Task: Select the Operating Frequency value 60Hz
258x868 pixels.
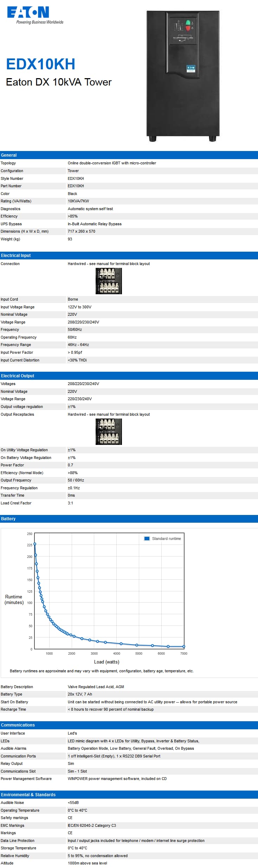Action: (x=72, y=337)
